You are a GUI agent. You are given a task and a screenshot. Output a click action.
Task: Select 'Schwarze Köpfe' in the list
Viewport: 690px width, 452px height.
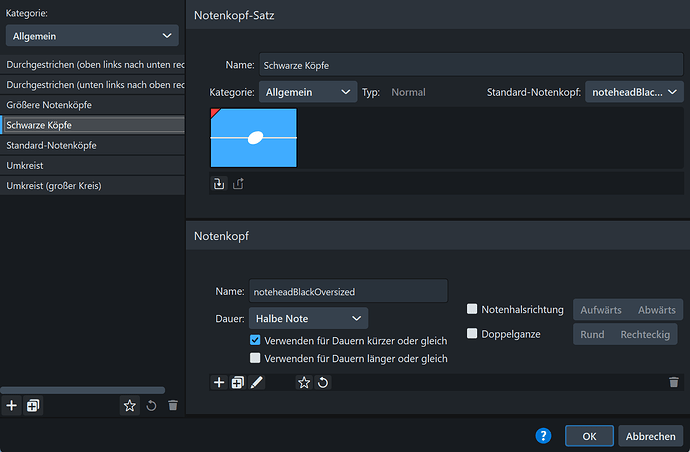tap(92, 125)
